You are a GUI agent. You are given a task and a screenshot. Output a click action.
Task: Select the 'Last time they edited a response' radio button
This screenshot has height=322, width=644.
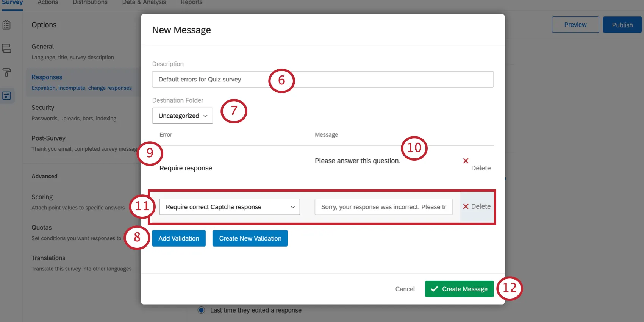202,310
